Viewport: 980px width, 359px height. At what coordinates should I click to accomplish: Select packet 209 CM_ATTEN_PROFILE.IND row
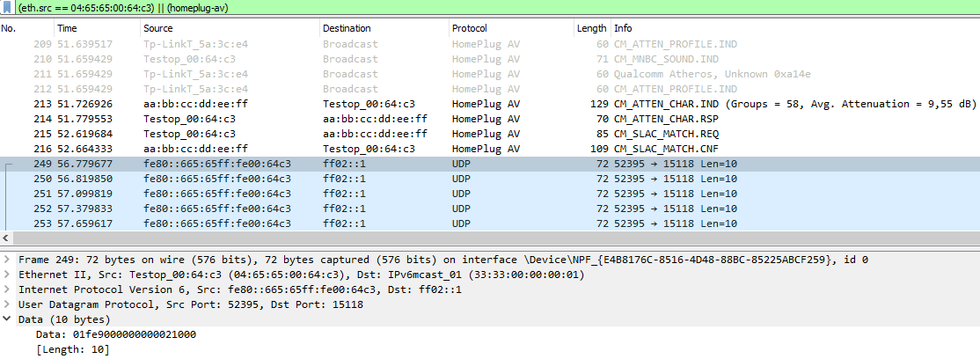pyautogui.click(x=490, y=44)
